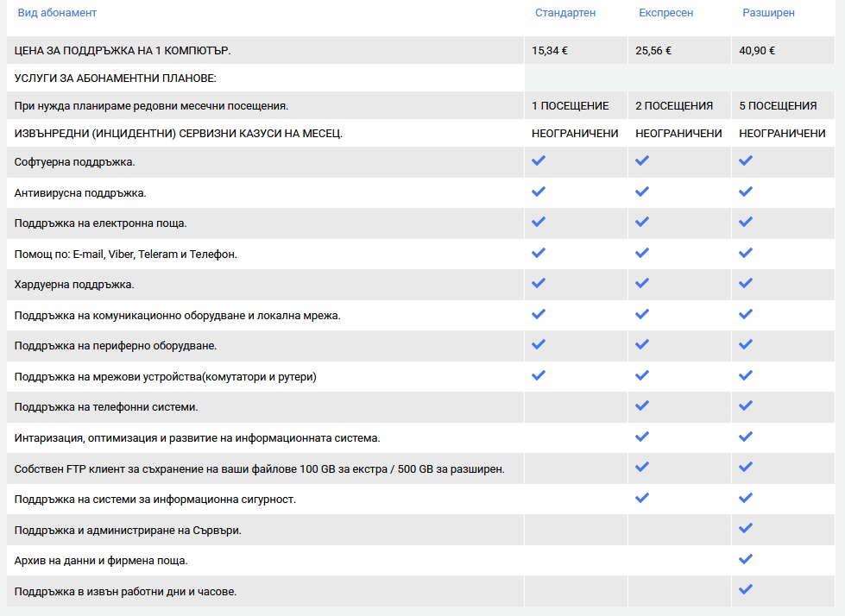Image resolution: width=845 pixels, height=616 pixels.
Task: Click the Експресен checkmark for телефонни системи
Action: [x=642, y=405]
